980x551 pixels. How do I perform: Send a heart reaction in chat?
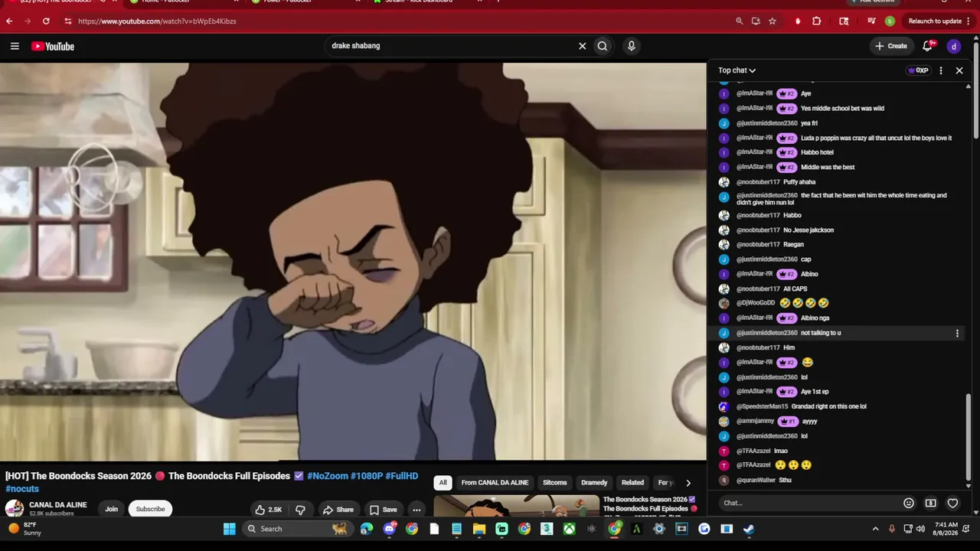(953, 503)
